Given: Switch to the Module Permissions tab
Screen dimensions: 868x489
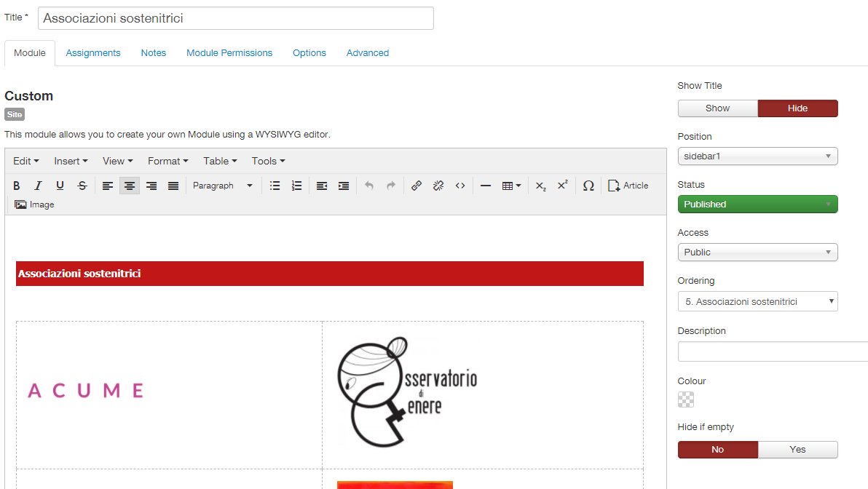Looking at the screenshot, I should tap(229, 53).
